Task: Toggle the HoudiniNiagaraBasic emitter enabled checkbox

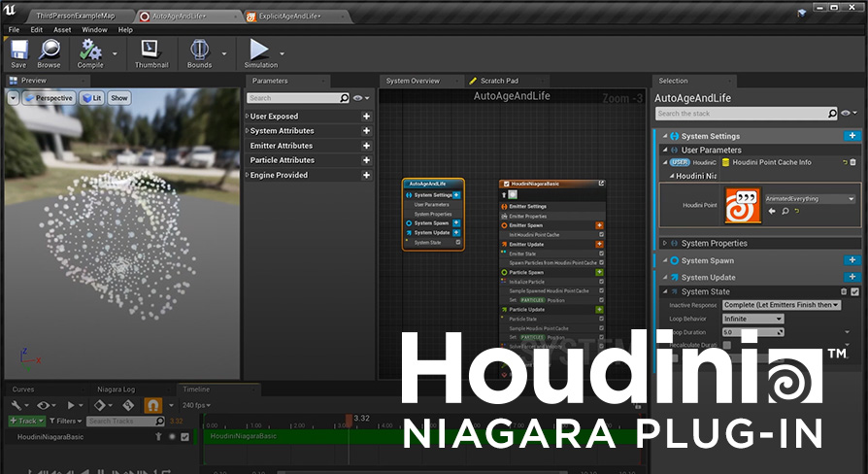Action: (506, 184)
